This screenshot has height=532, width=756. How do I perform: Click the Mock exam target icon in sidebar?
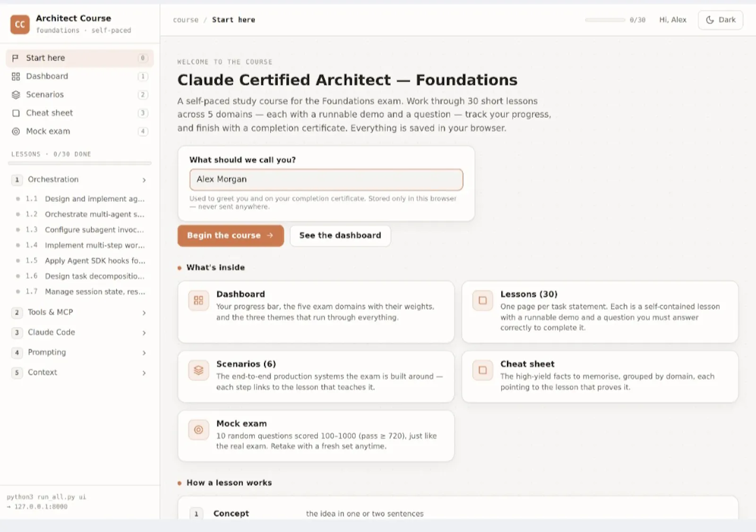(16, 131)
